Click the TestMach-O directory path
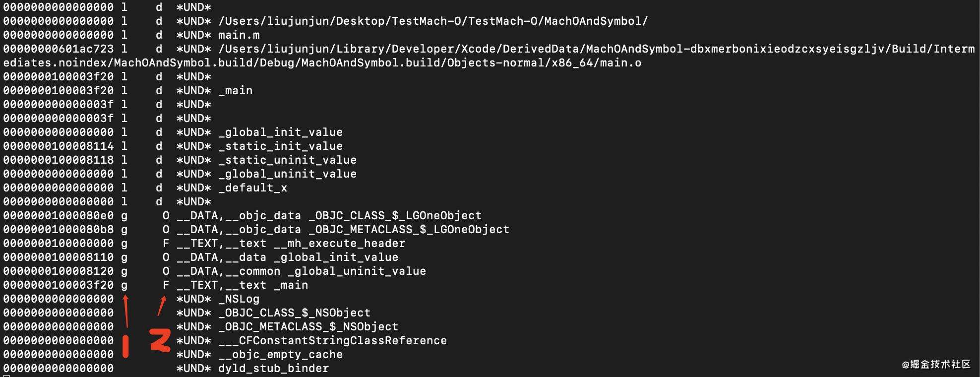Viewport: 980px width, 377px height. tap(433, 21)
